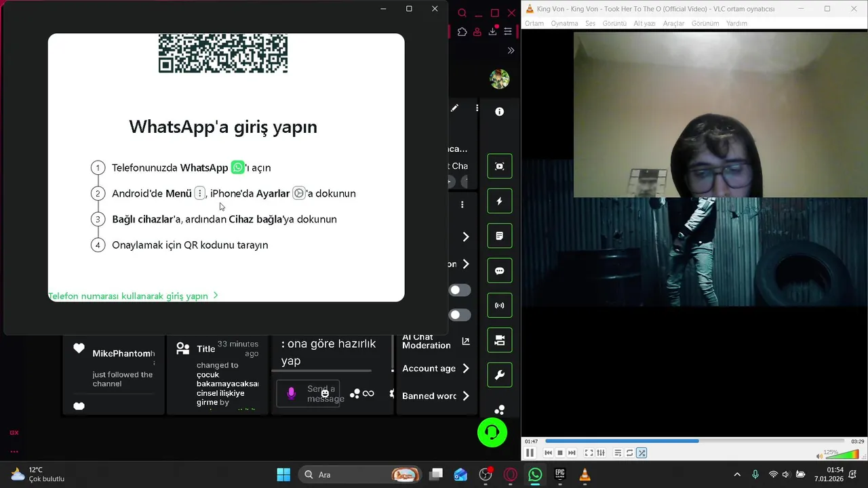Open the browser extensions puzzle icon
The height and width of the screenshot is (488, 868).
[462, 32]
